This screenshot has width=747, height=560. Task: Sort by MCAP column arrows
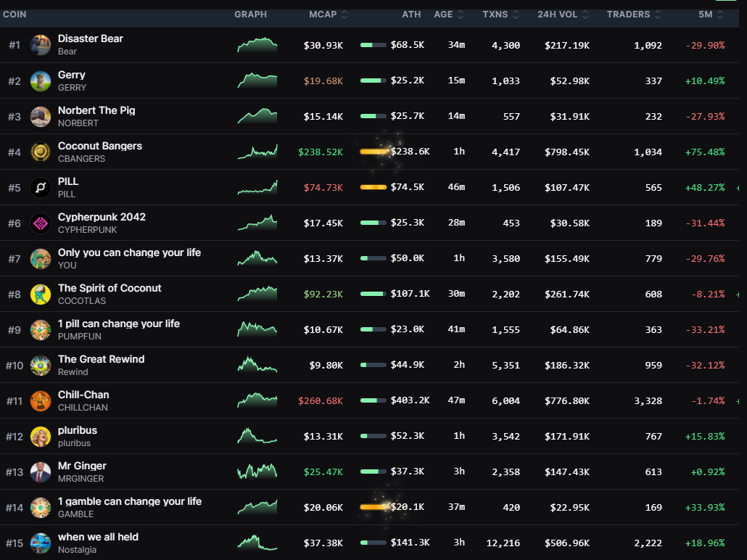coord(344,15)
